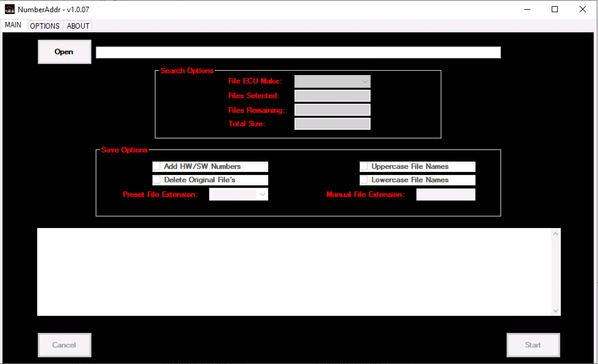Image resolution: width=598 pixels, height=364 pixels.
Task: Click the Start button
Action: [533, 345]
